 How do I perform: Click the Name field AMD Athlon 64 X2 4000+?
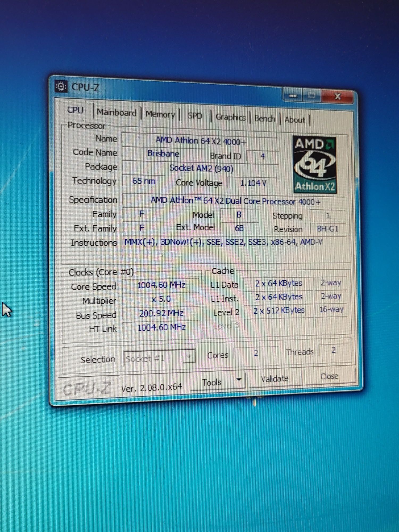click(x=200, y=141)
